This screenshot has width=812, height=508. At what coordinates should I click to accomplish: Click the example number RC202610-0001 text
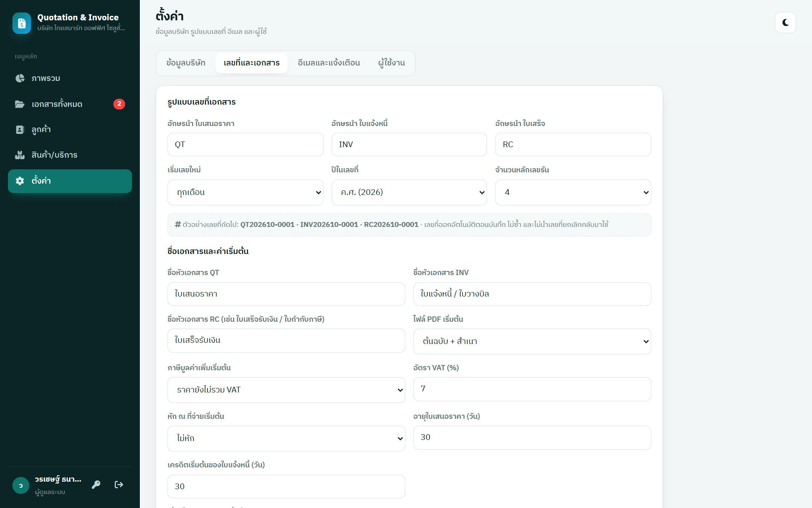(x=391, y=225)
